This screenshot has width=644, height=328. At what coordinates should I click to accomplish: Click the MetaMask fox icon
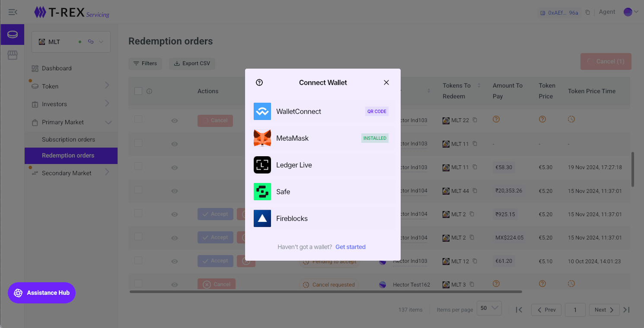(x=262, y=138)
